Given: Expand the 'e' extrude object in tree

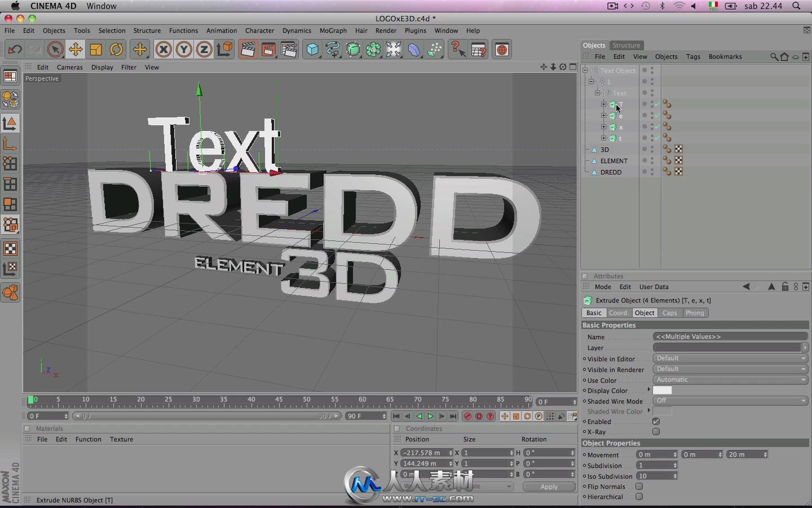Looking at the screenshot, I should click(x=603, y=115).
